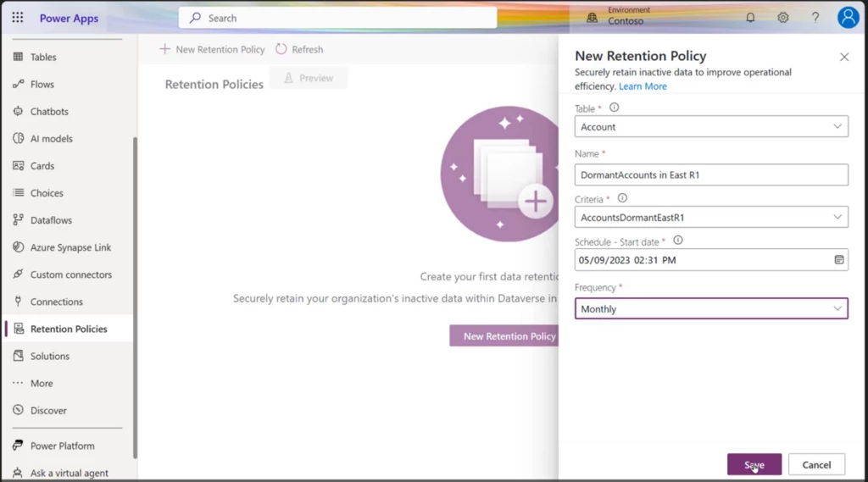This screenshot has height=482, width=868.
Task: Open help question mark icon
Action: pyautogui.click(x=815, y=18)
